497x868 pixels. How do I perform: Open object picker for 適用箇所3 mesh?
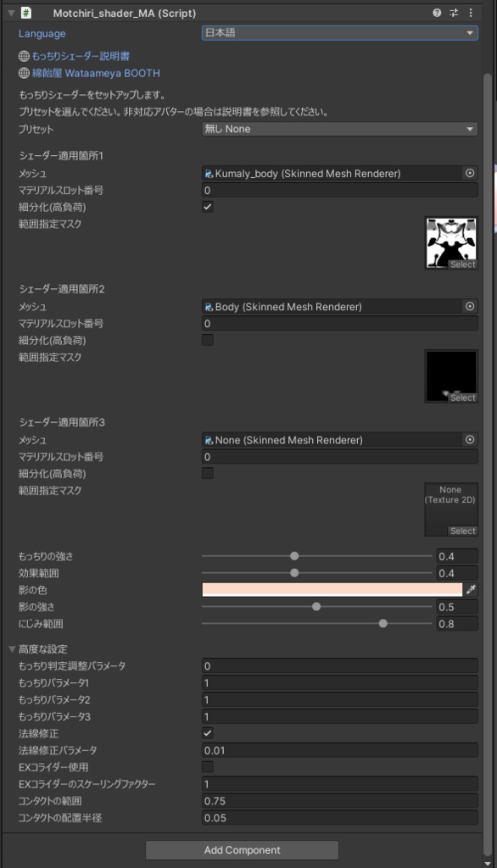click(470, 440)
